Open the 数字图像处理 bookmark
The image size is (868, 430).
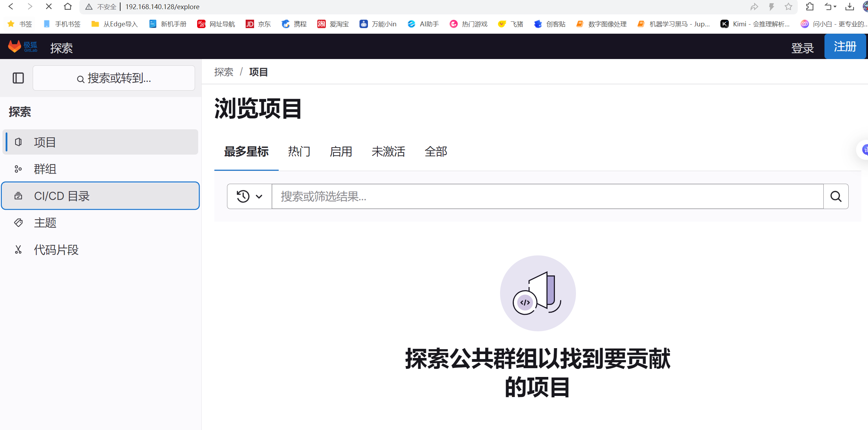point(602,24)
